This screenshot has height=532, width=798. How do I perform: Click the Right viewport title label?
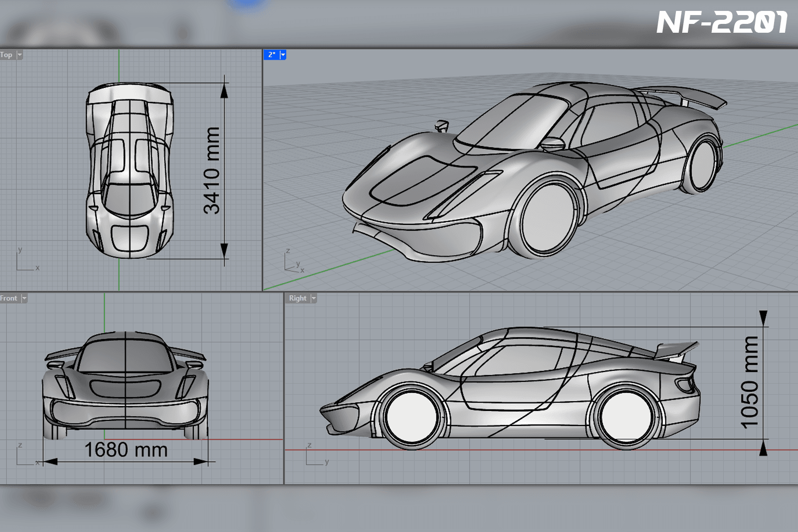298,298
